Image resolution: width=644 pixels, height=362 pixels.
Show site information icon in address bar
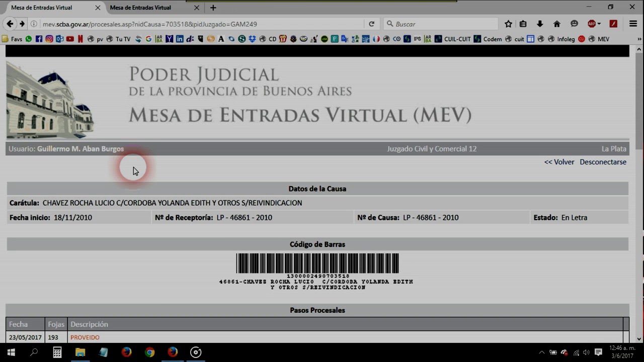[34, 24]
